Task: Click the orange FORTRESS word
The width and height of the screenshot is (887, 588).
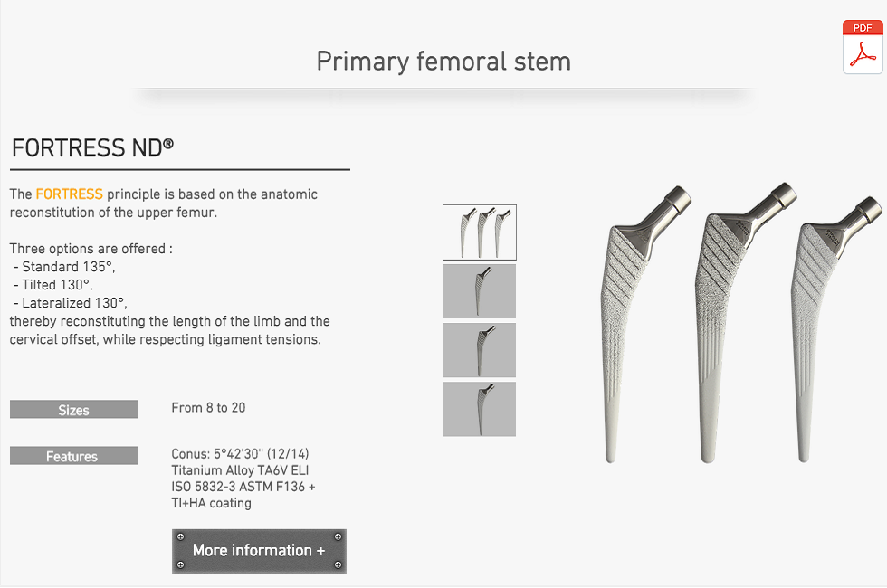Action: [69, 194]
